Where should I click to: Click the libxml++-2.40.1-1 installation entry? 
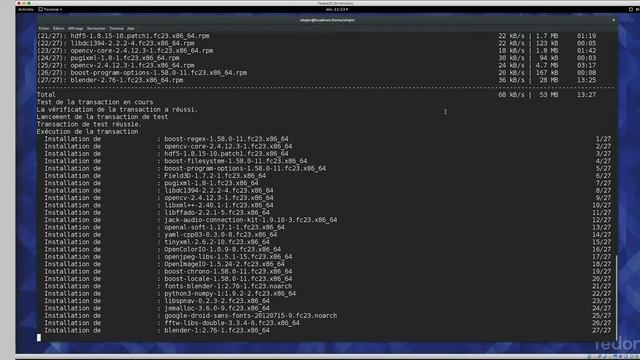(219, 205)
